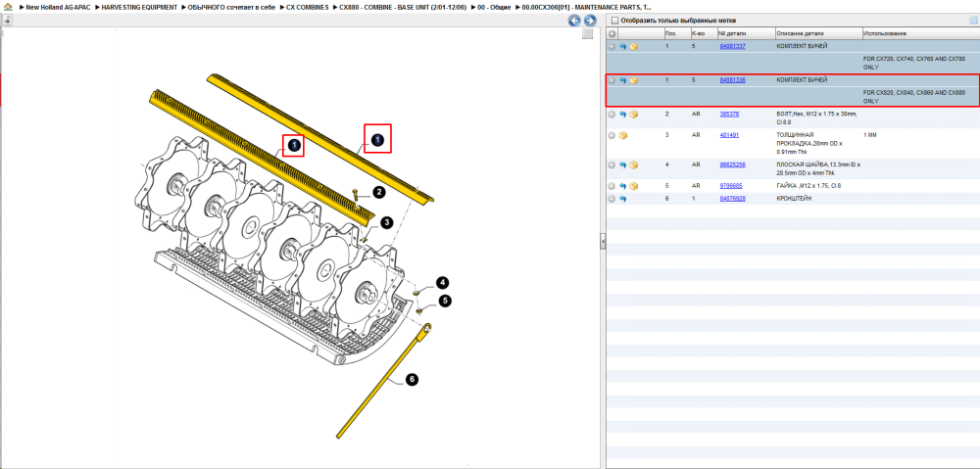Open part number link 86625256
The height and width of the screenshot is (469, 980).
click(732, 164)
